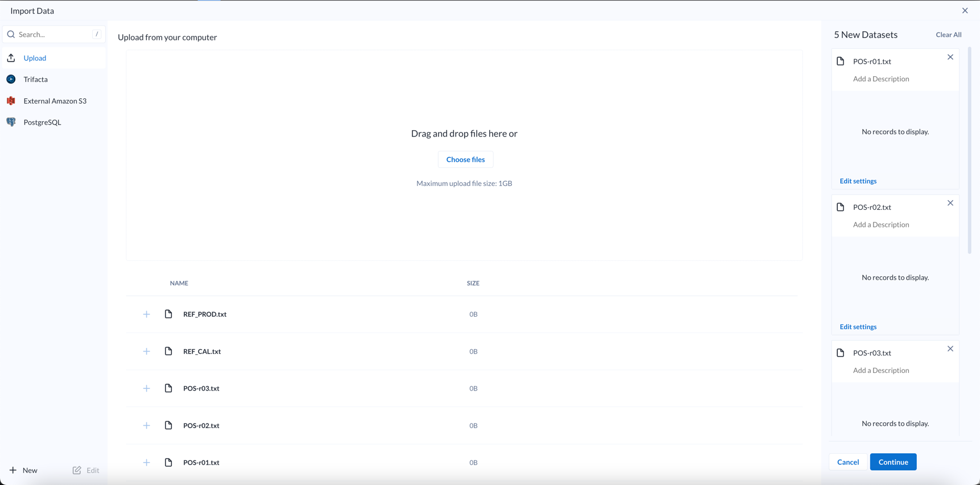
Task: Add POS-r02.txt using its plus icon
Action: 147,425
